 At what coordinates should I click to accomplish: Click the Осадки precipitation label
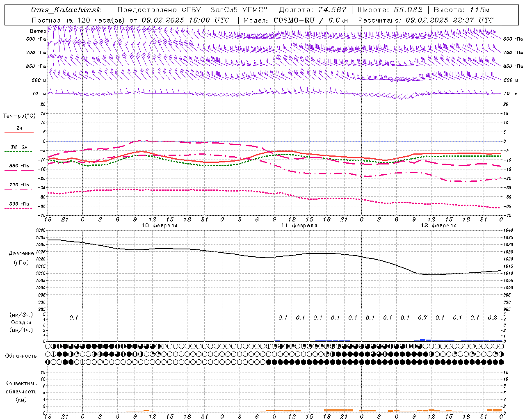[x=21, y=322]
